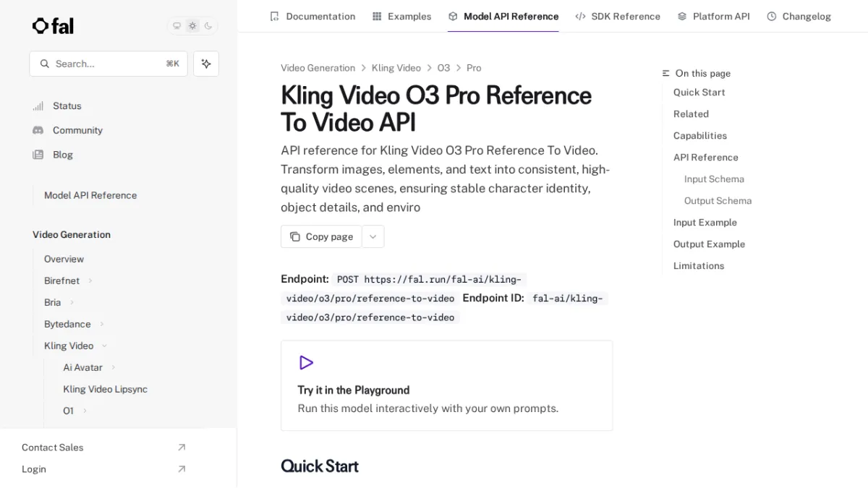Screen dimensions: 868x488
Task: Jump to Output Example section link
Action: [x=709, y=244]
